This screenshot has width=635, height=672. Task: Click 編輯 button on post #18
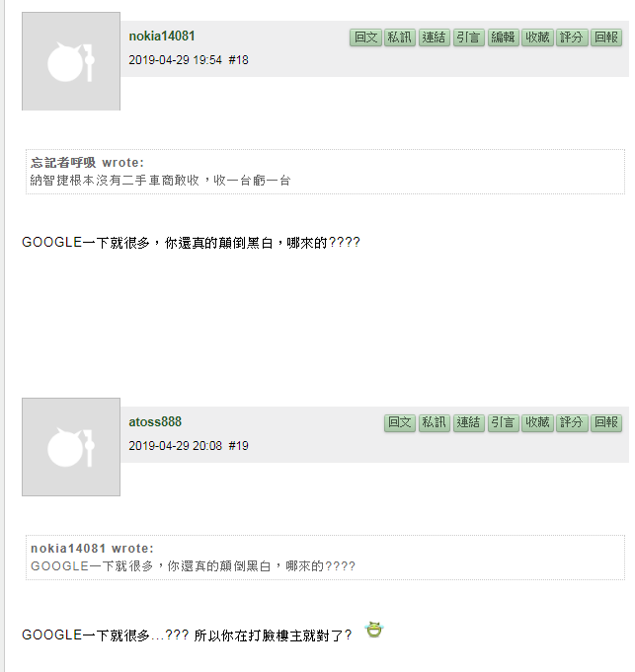[x=503, y=37]
